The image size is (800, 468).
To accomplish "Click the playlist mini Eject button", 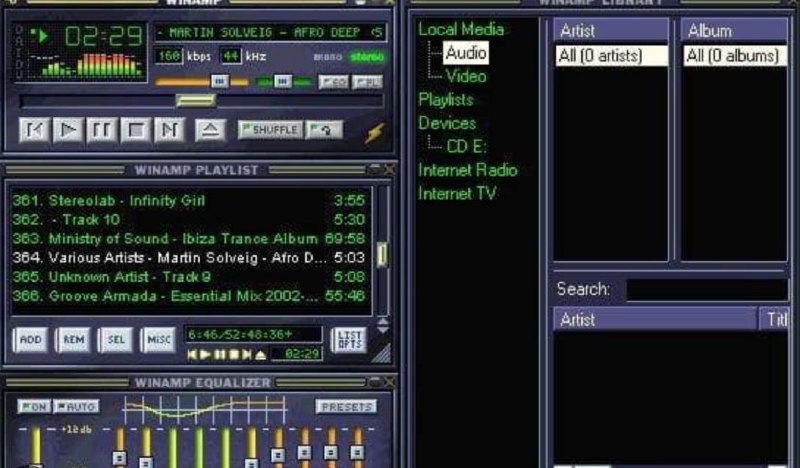I will point(261,354).
